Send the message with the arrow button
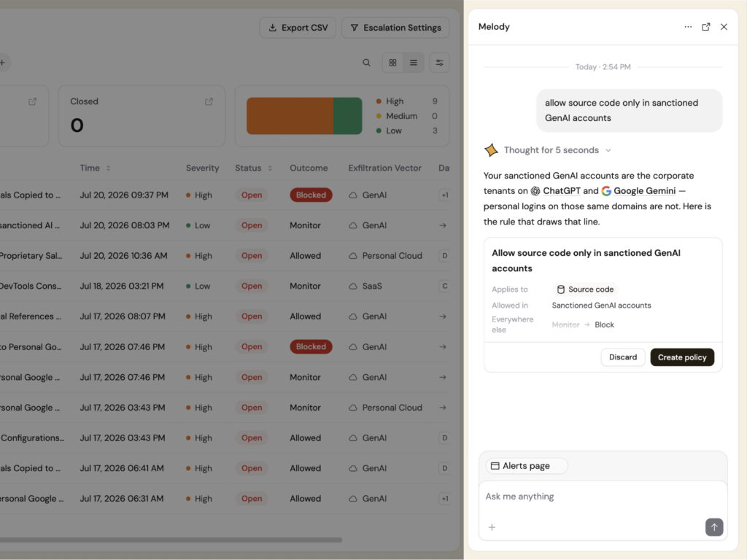The image size is (747, 560). click(x=714, y=527)
